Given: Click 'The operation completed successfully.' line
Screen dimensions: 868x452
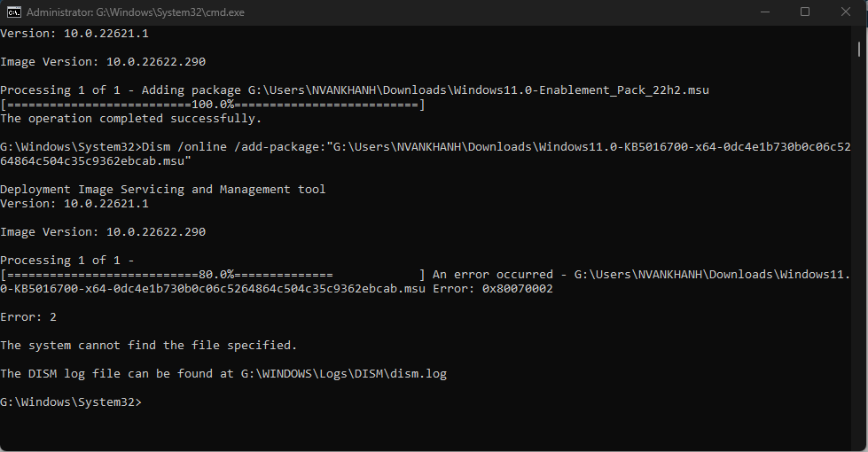Looking at the screenshot, I should tap(130, 119).
